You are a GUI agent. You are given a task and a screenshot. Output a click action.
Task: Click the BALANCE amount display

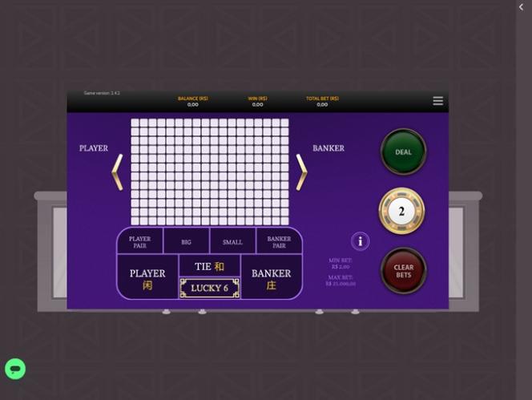[193, 104]
